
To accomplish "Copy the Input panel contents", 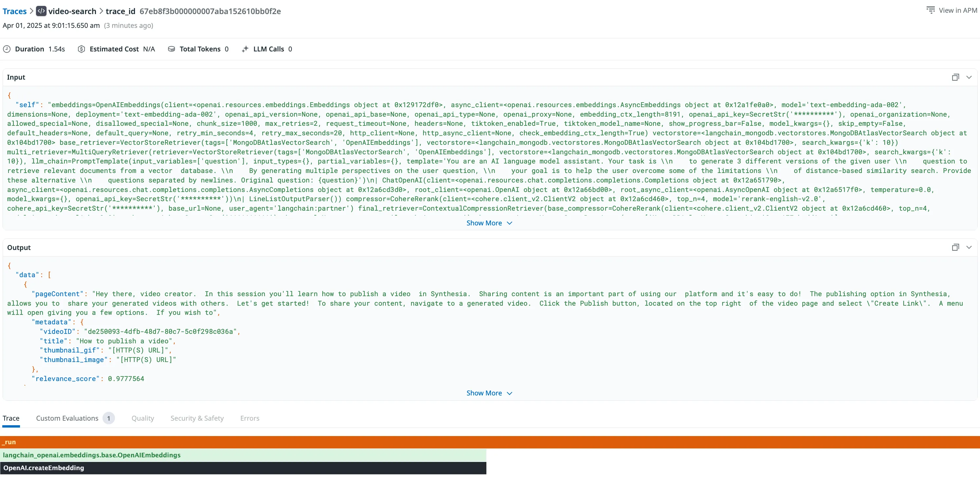I will point(955,77).
